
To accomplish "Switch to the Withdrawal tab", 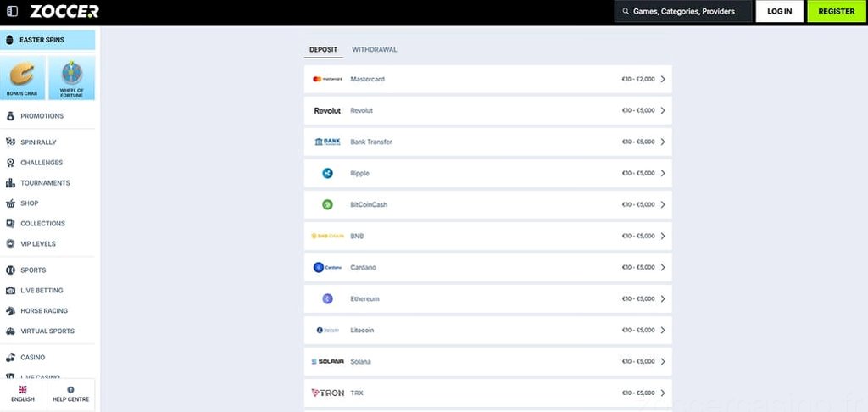I will point(375,49).
